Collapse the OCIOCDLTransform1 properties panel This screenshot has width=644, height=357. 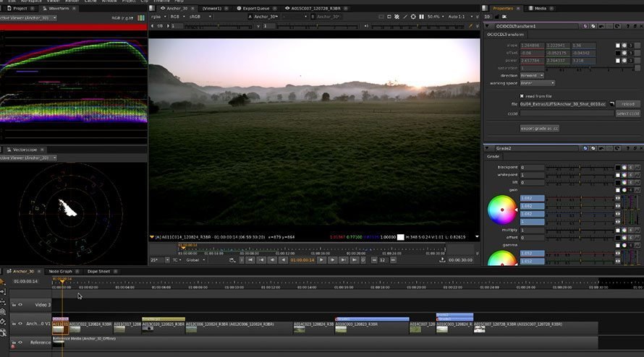coord(488,26)
